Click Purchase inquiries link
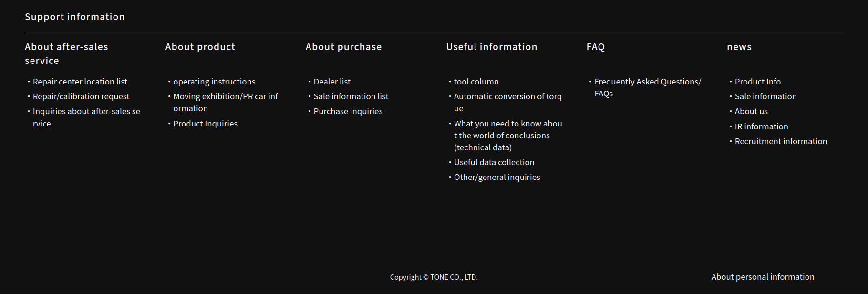Image resolution: width=868 pixels, height=294 pixels. click(348, 111)
